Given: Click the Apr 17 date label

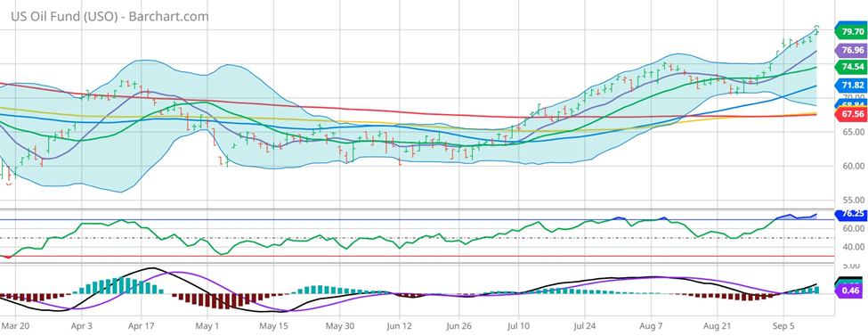Looking at the screenshot, I should pos(142,325).
